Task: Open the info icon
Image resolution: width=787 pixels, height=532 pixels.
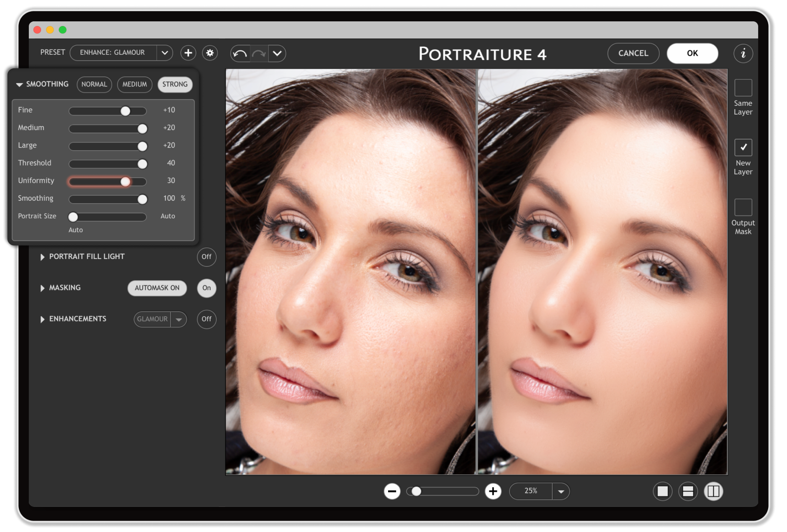Action: tap(743, 54)
